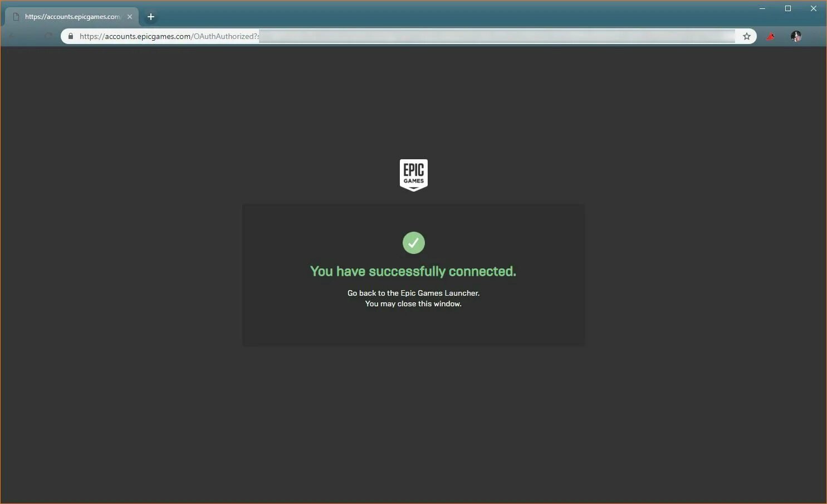The width and height of the screenshot is (827, 504).
Task: Minimize the browser window
Action: click(762, 8)
